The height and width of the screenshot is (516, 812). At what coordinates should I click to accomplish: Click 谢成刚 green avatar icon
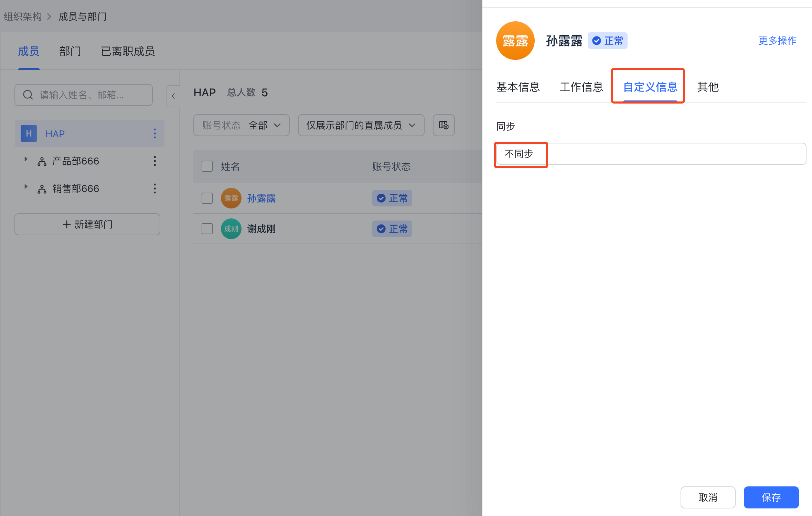(x=231, y=229)
